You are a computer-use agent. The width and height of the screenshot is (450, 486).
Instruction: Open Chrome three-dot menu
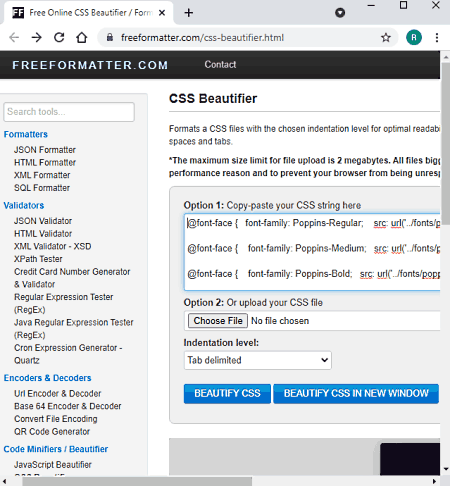point(437,37)
